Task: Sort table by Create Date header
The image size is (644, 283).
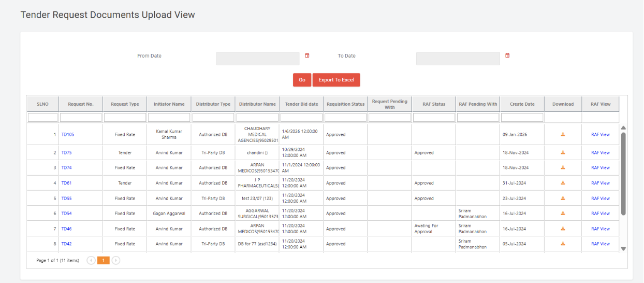Action: coord(522,104)
